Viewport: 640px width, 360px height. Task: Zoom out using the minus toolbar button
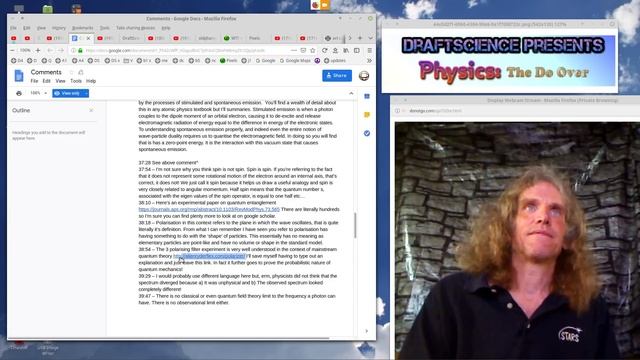point(13,50)
